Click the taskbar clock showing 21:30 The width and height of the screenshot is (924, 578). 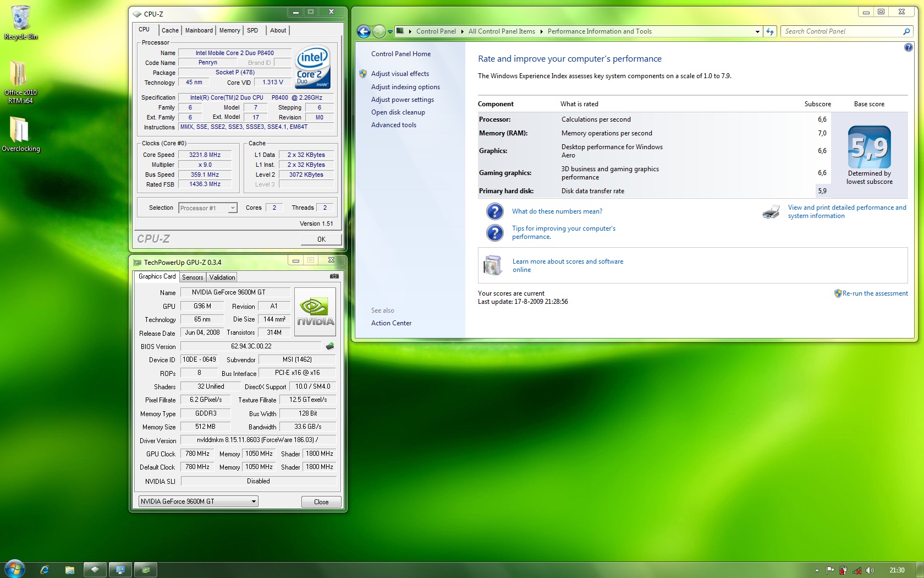(897, 570)
